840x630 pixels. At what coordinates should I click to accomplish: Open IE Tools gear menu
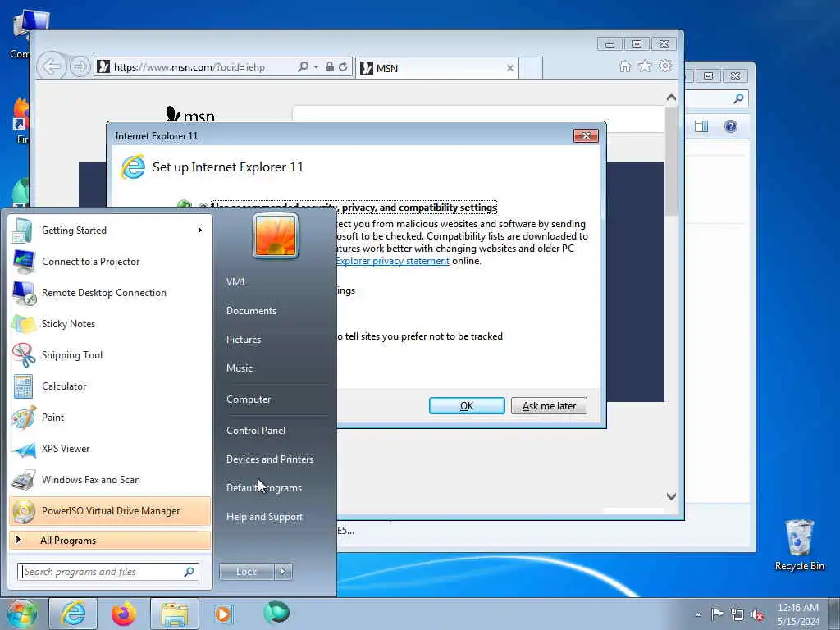(x=665, y=66)
